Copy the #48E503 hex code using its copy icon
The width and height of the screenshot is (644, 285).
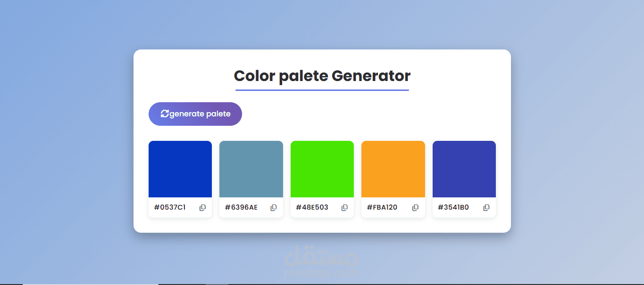click(x=344, y=207)
